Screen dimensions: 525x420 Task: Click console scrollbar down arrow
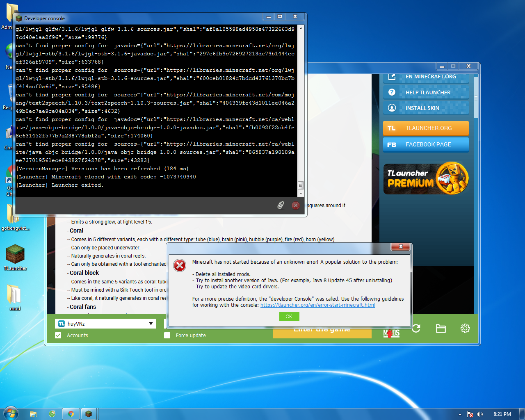(301, 194)
